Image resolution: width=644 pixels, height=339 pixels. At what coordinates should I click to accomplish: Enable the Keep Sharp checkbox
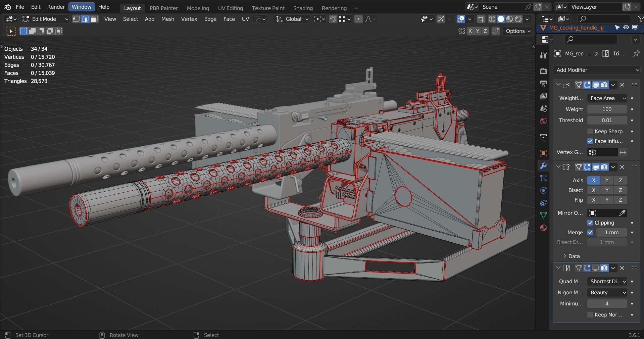pyautogui.click(x=590, y=131)
